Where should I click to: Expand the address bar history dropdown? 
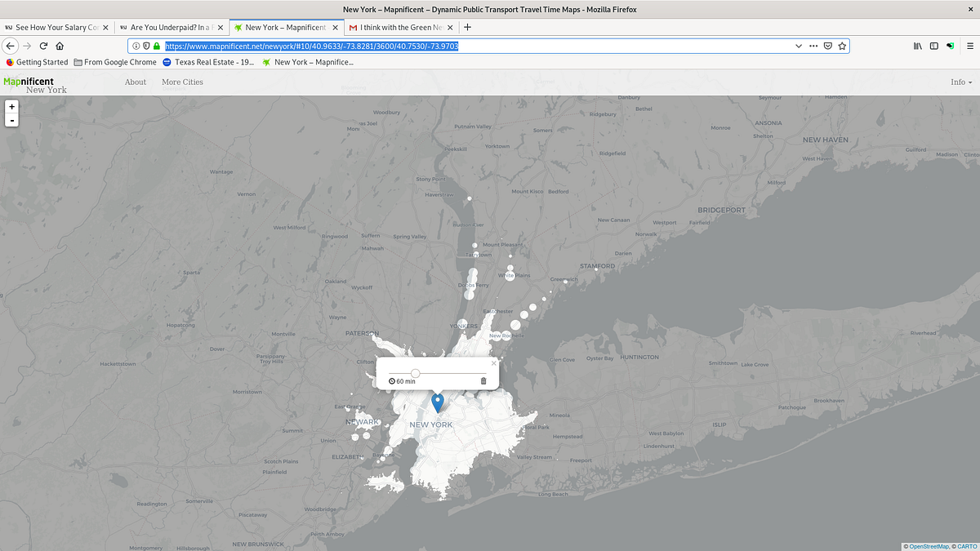click(798, 46)
